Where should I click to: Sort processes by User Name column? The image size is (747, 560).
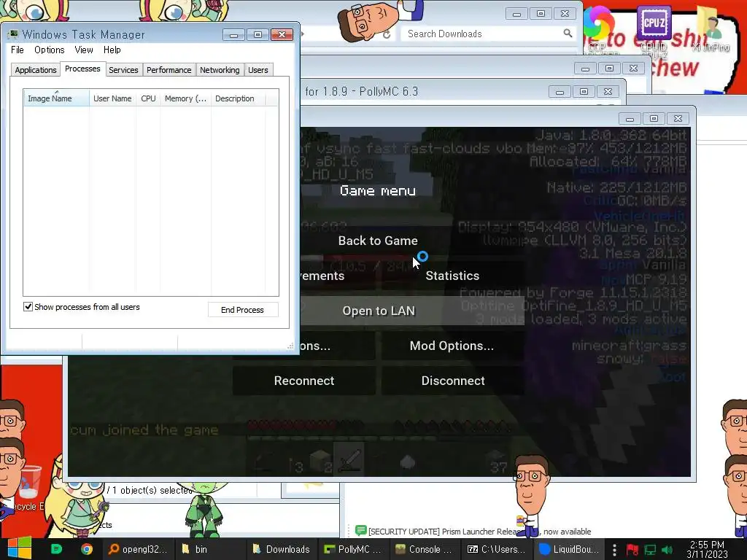click(x=112, y=98)
